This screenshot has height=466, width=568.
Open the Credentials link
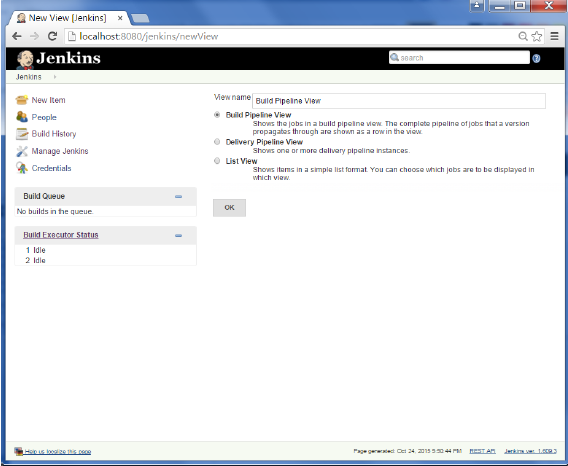click(51, 168)
